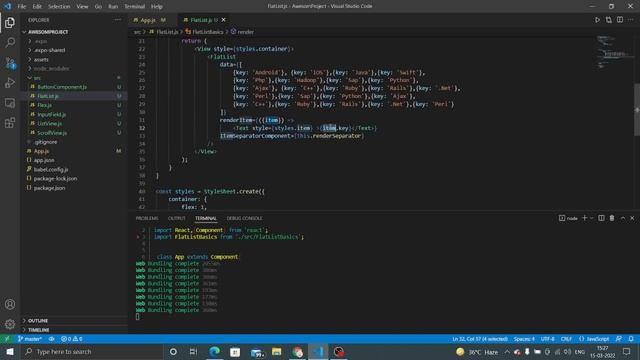
Task: Show hidden system tray icons
Action: coord(507,351)
